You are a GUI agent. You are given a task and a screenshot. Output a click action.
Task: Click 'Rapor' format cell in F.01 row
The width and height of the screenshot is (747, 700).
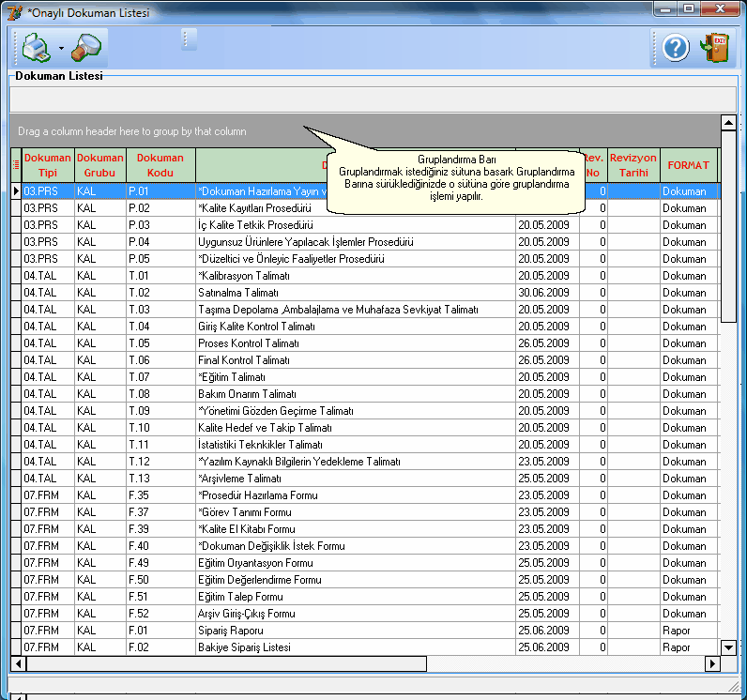click(689, 631)
